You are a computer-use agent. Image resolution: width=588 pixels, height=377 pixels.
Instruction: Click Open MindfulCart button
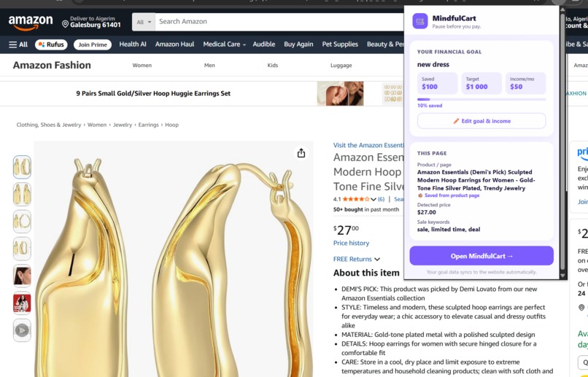[481, 256]
